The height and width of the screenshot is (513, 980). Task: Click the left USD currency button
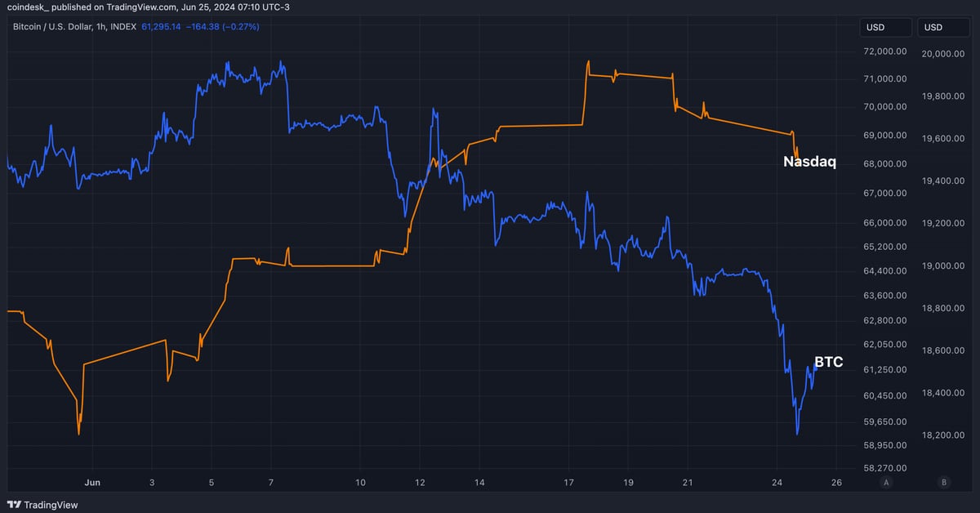(884, 27)
